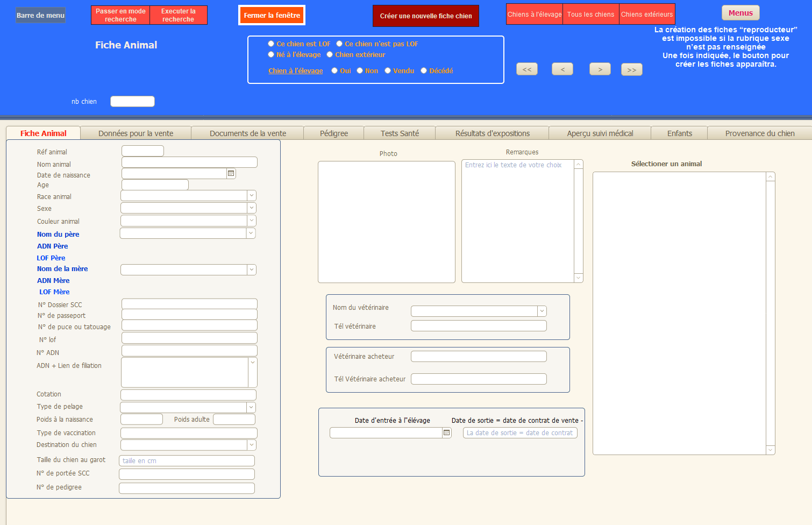Go to previous record with < button
Viewport: 812px width, 525px height.
coord(562,69)
